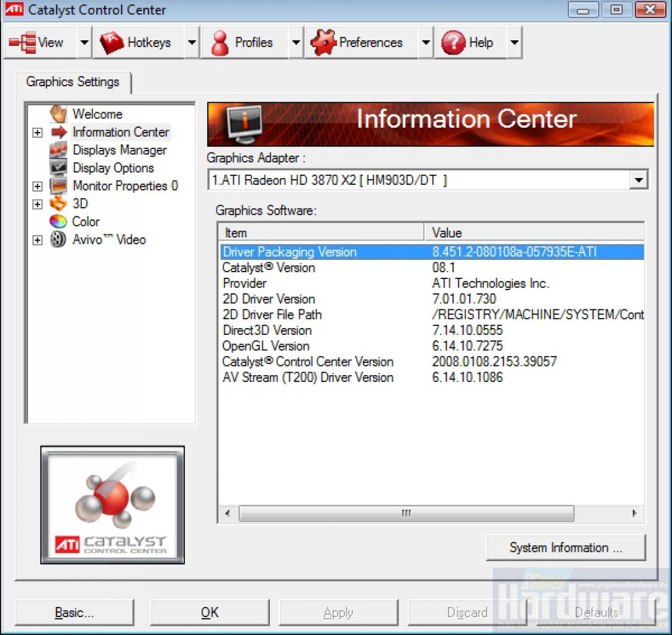Open the View dropdown arrow
The height and width of the screenshot is (635, 672).
(84, 42)
